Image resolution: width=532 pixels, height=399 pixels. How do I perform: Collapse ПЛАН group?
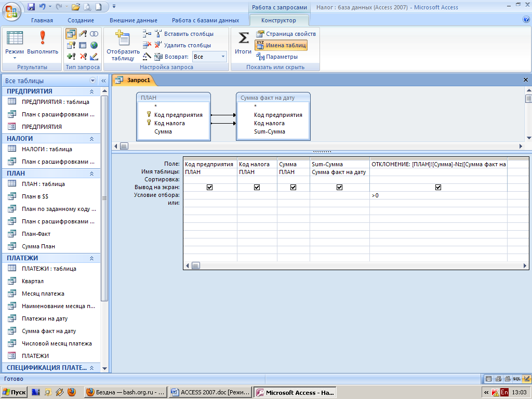91,174
